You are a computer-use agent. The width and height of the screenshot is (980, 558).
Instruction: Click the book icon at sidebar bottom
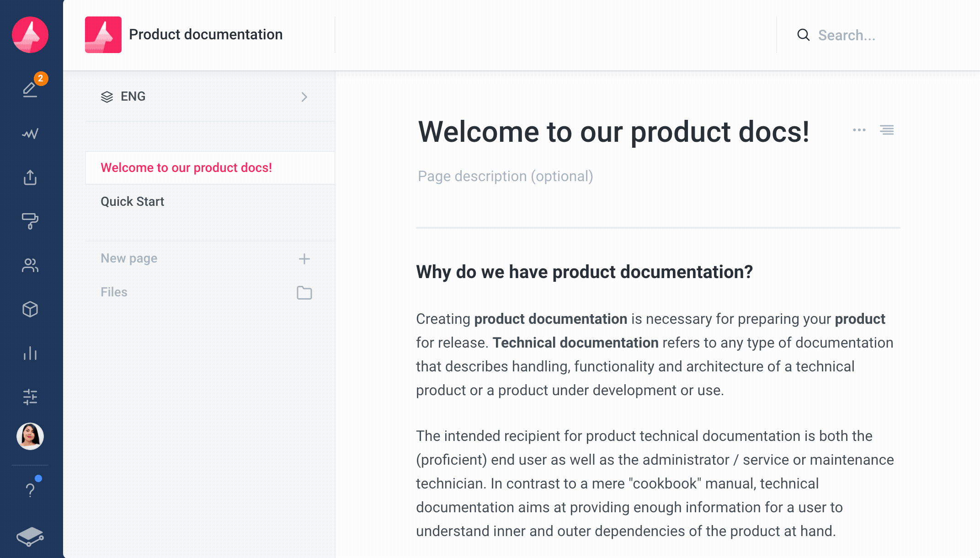pos(30,536)
